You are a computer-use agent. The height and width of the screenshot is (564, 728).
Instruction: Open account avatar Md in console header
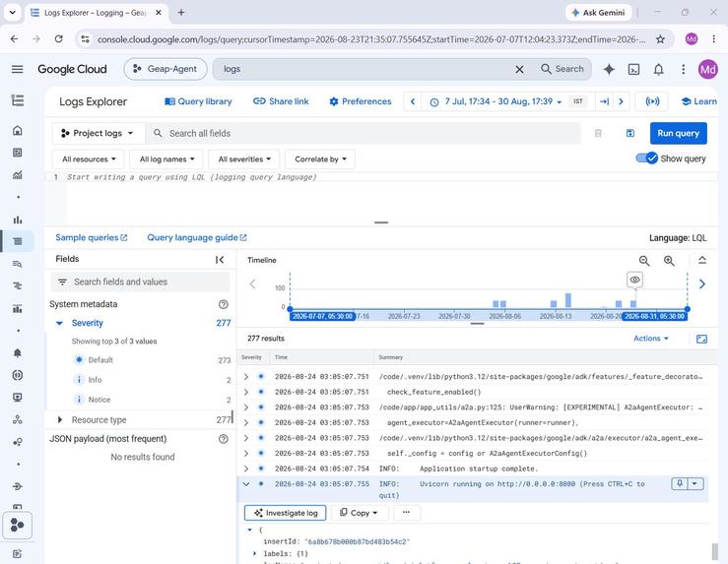pos(707,69)
